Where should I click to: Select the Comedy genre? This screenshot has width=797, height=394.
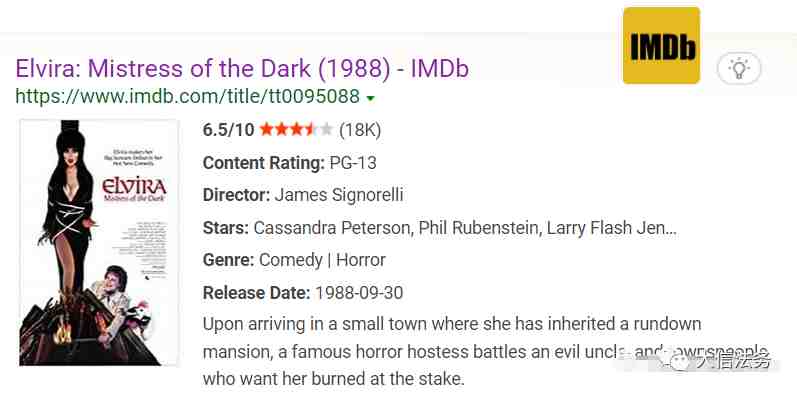point(291,260)
